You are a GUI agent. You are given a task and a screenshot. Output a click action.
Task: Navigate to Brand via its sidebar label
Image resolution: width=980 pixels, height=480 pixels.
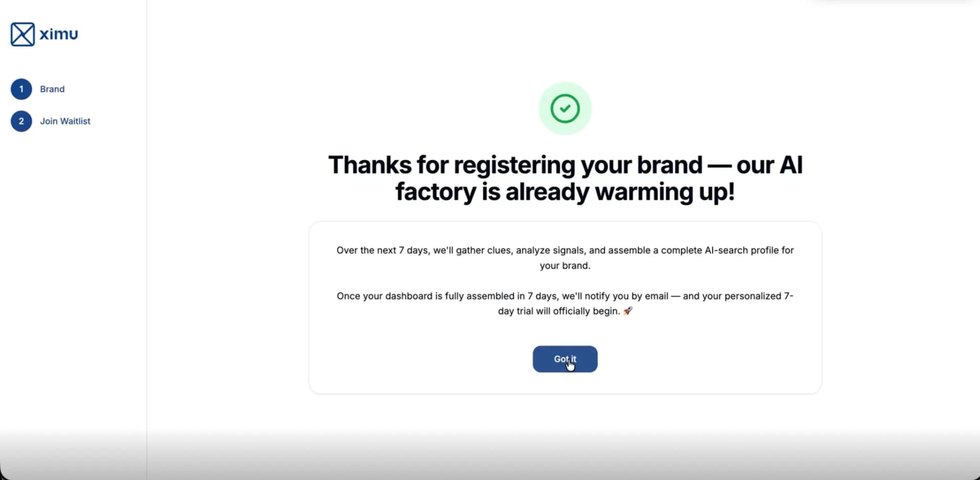[53, 89]
